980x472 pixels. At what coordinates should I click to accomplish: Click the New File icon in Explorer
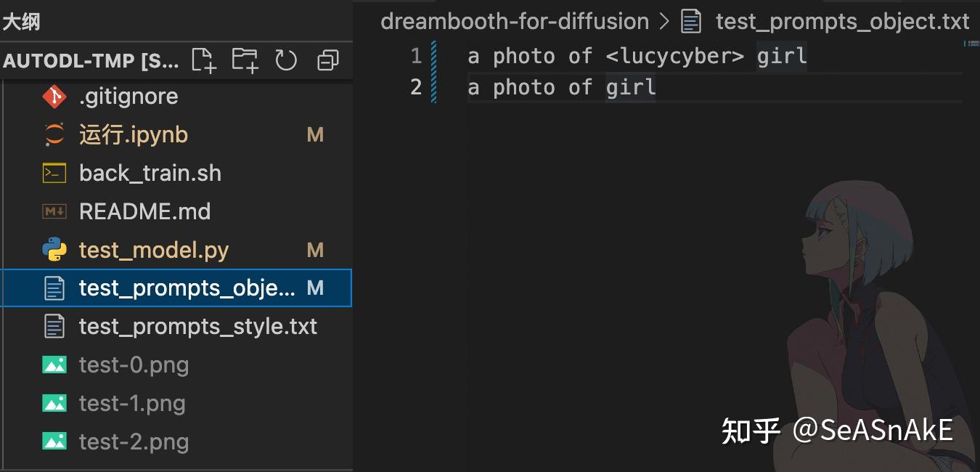203,60
